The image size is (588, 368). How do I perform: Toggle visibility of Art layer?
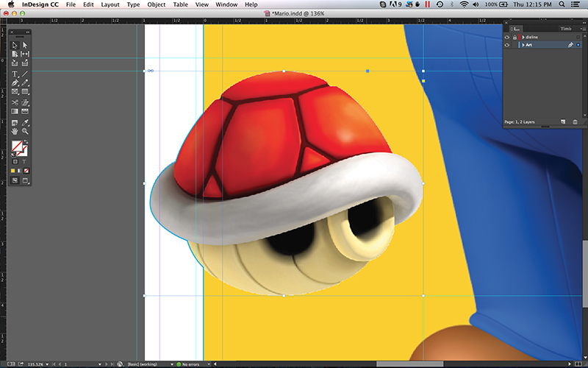click(507, 45)
